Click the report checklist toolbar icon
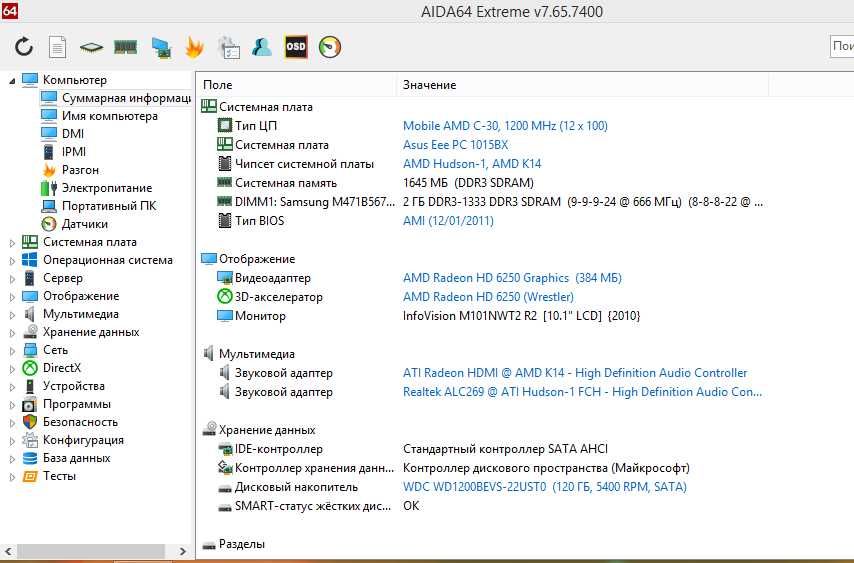This screenshot has height=563, width=854. point(229,47)
